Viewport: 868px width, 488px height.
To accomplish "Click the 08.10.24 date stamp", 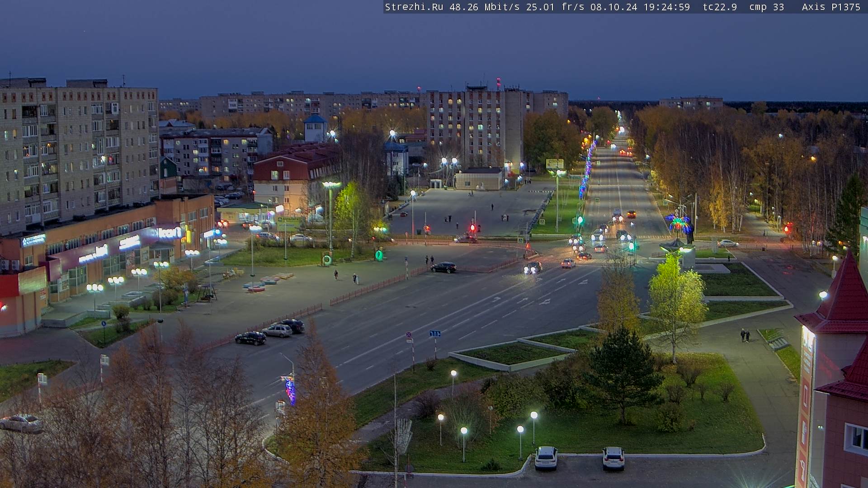I will [x=613, y=7].
